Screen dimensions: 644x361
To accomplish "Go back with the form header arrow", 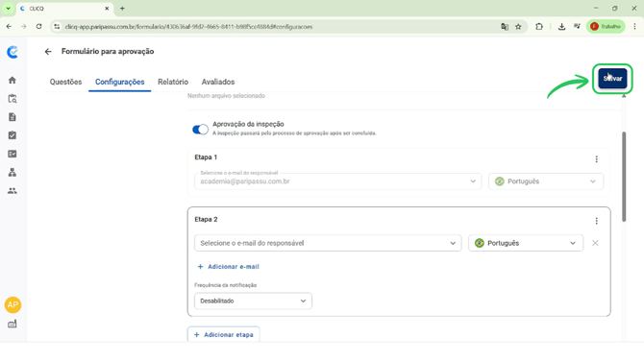I will pos(48,52).
